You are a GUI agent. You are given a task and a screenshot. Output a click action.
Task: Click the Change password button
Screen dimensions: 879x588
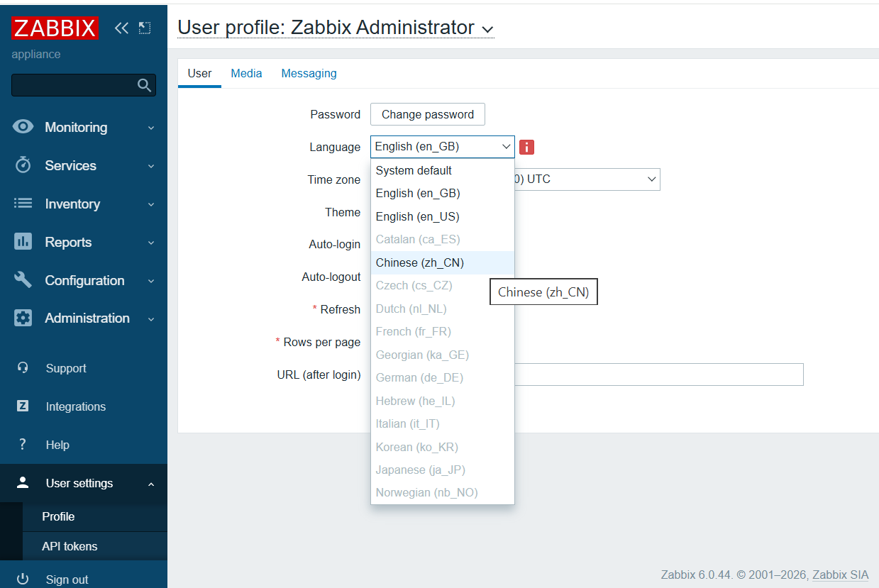click(427, 114)
